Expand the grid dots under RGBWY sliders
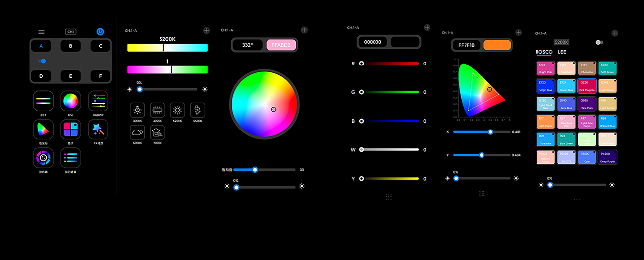Screen dimensions: 644x260 (389, 197)
